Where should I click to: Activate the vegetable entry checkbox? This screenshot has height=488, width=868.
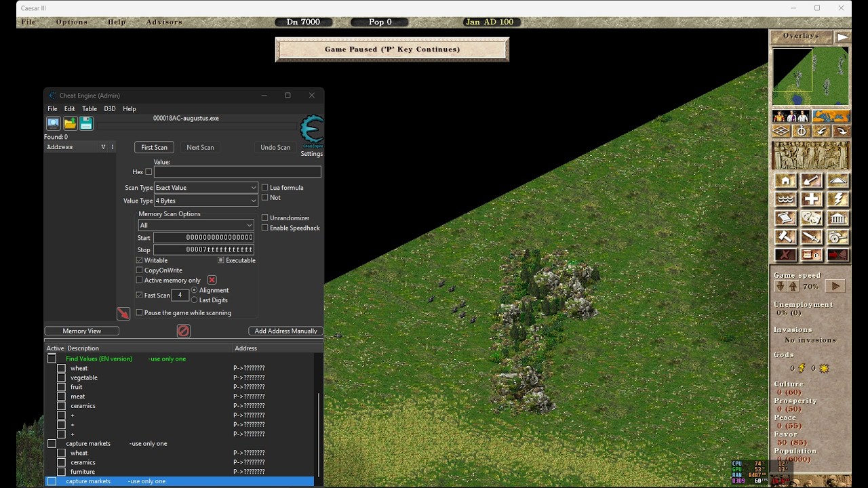(x=61, y=378)
